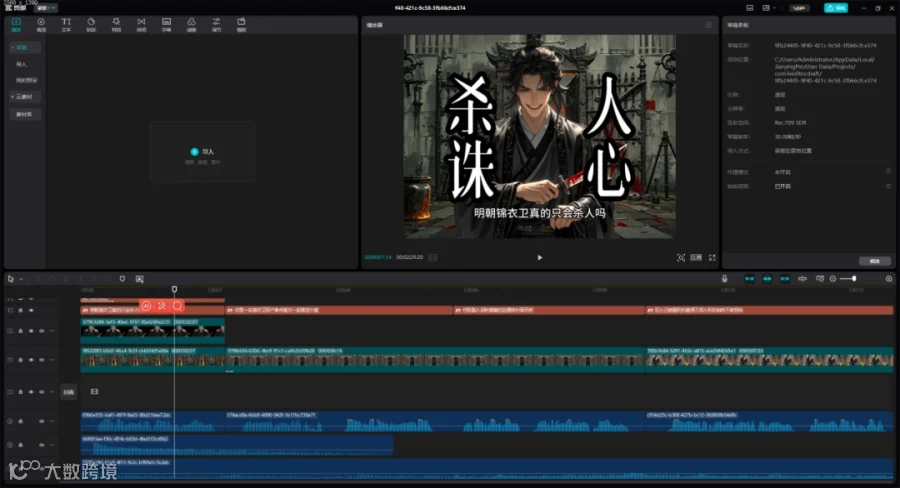Click the microphone record voiceover icon
The height and width of the screenshot is (488, 900).
pos(724,278)
